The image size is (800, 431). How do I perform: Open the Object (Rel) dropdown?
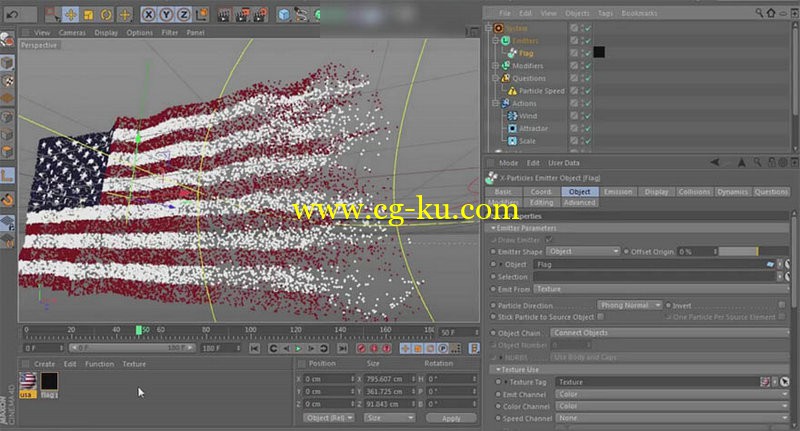click(329, 418)
